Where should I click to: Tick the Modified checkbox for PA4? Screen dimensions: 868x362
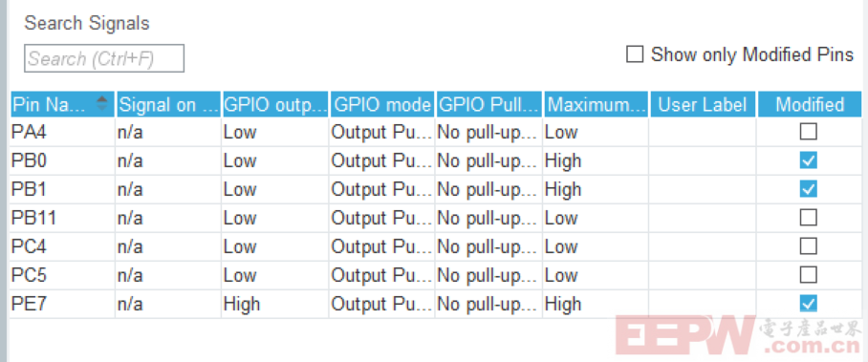coord(808,132)
